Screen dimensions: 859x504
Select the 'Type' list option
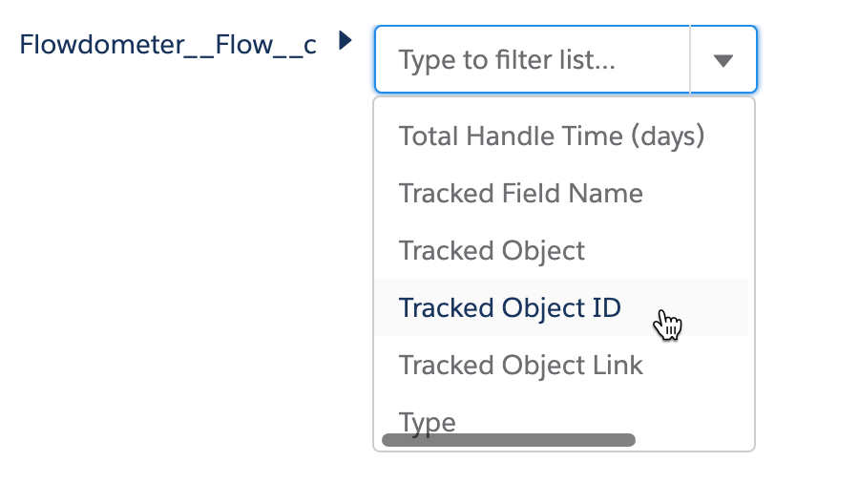428,420
